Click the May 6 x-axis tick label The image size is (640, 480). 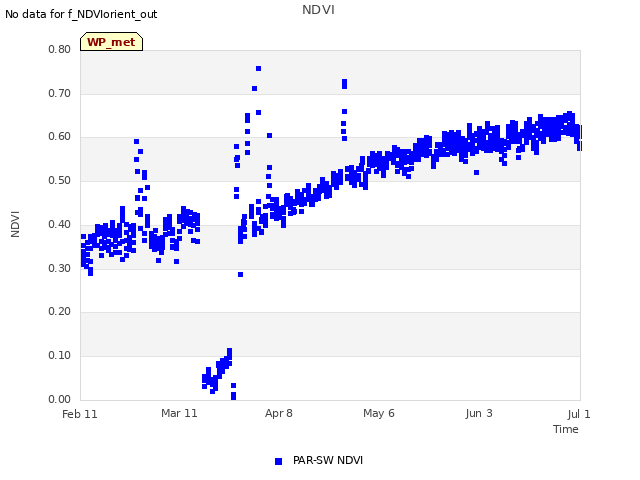(379, 413)
